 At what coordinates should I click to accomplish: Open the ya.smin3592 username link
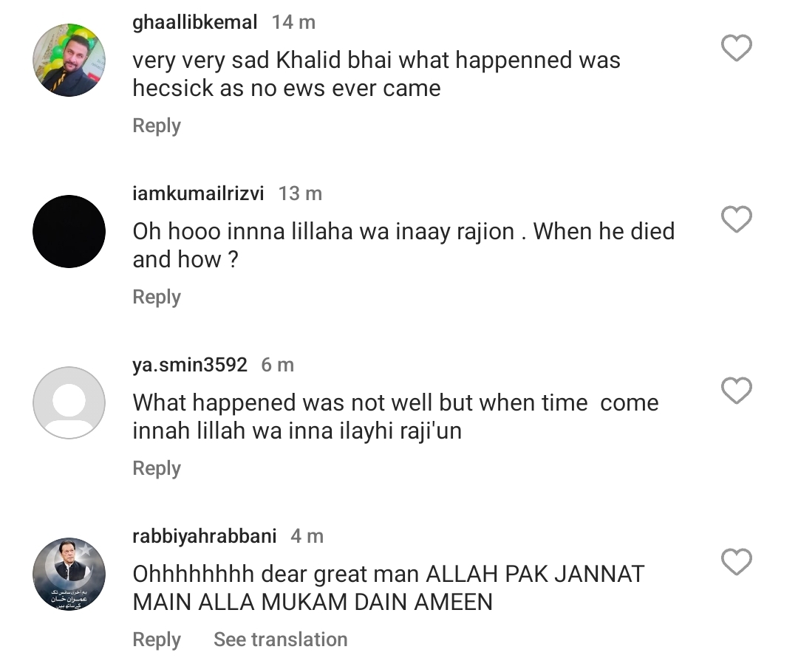[190, 365]
